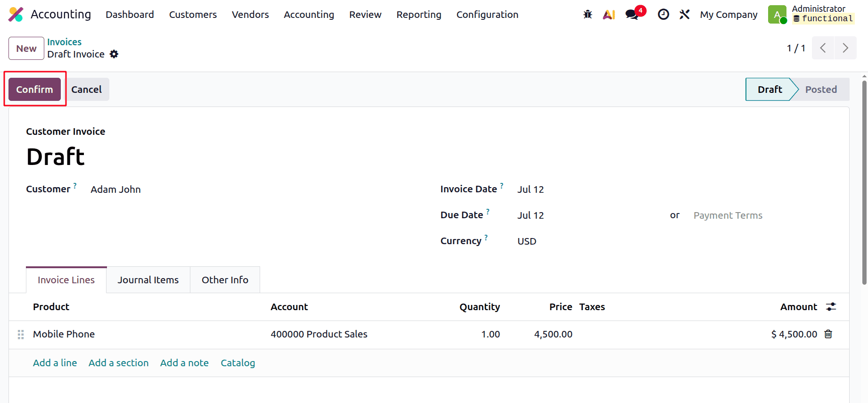The width and height of the screenshot is (868, 403).
Task: Open the Accounting app home icon
Action: point(16,15)
